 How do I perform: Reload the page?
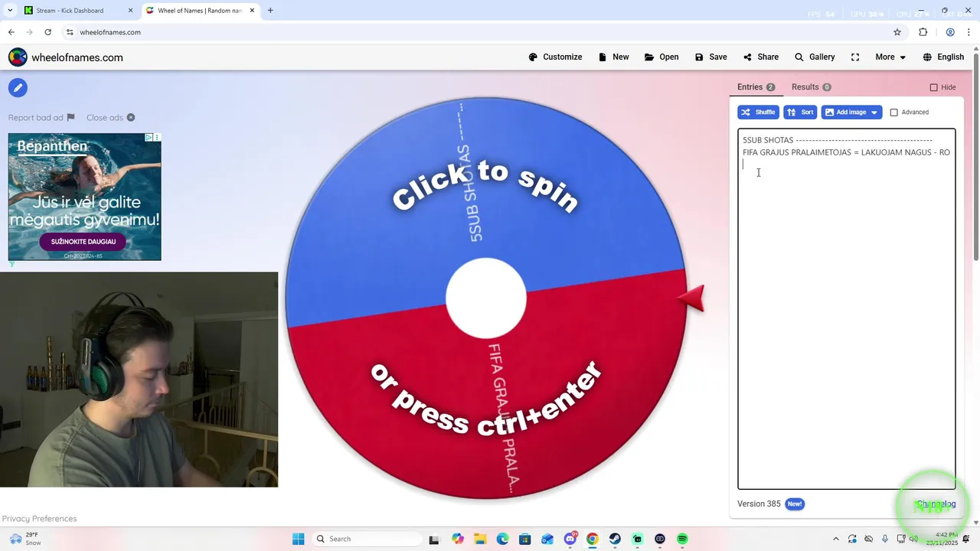[47, 32]
